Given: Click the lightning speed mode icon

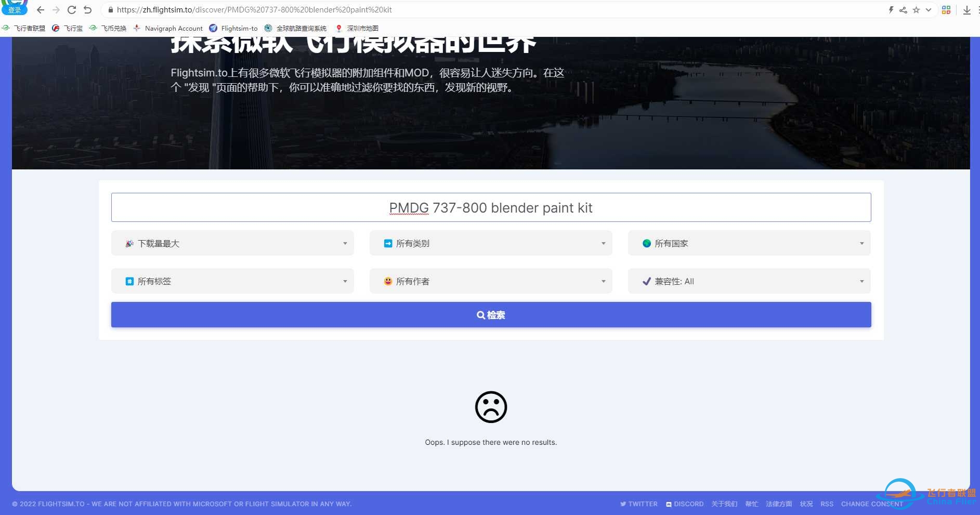Looking at the screenshot, I should click(x=891, y=10).
